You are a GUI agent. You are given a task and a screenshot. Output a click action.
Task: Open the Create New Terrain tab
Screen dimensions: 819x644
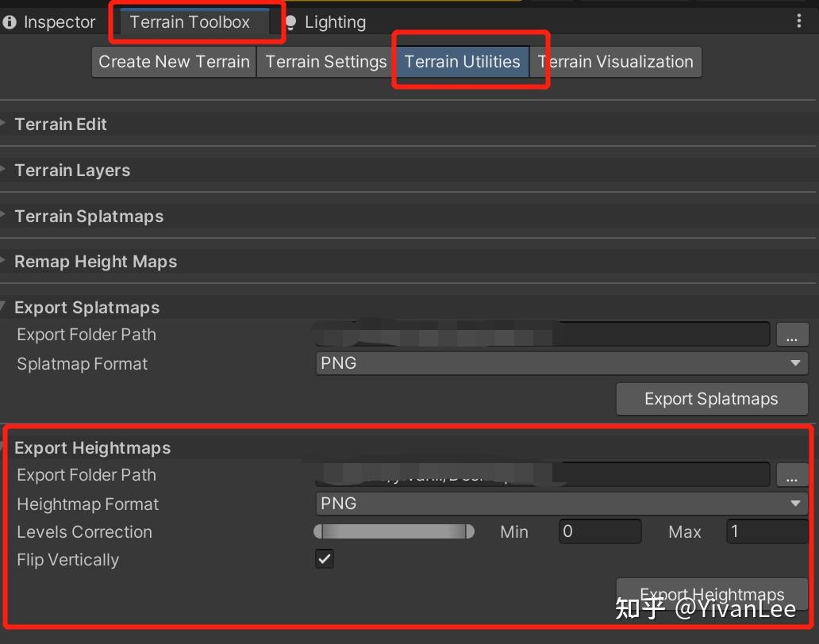(x=173, y=61)
